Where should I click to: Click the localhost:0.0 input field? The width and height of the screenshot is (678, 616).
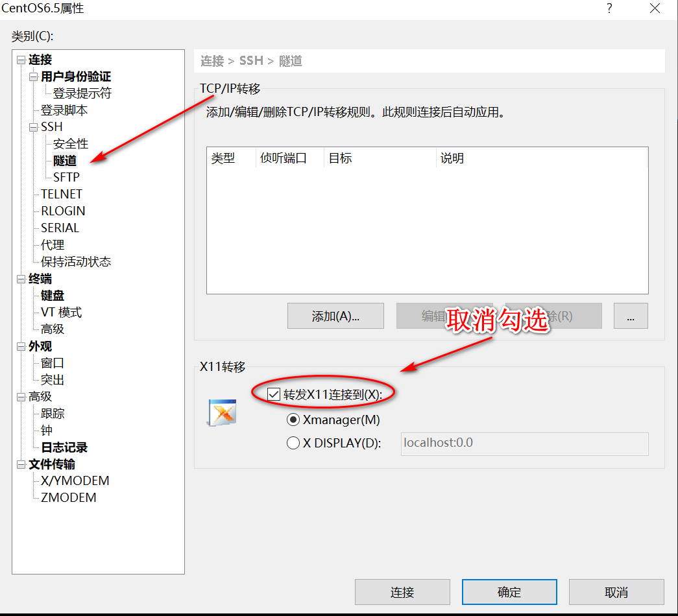click(524, 444)
